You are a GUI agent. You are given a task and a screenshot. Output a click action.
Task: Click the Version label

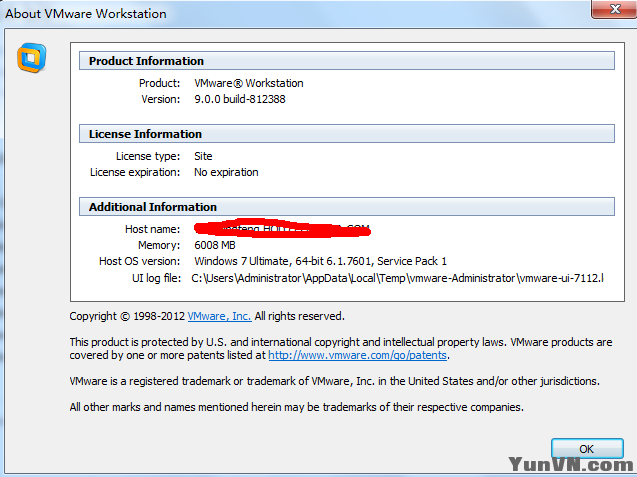pos(160,99)
